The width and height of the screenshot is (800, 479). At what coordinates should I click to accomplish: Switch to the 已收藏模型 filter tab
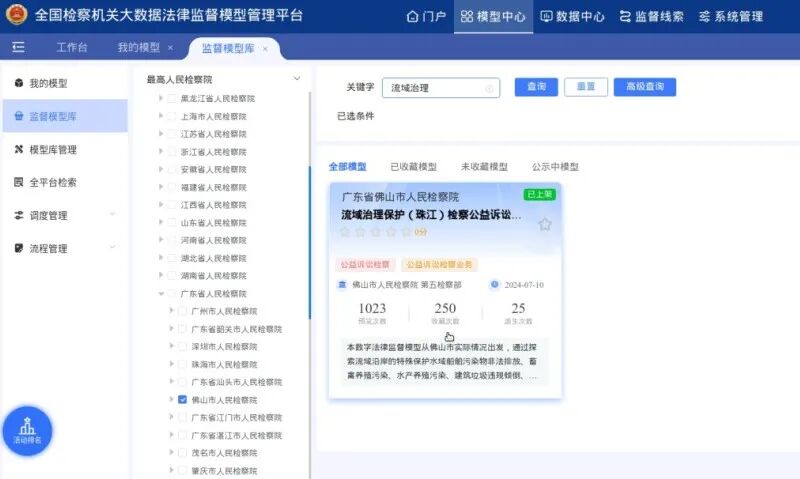[413, 167]
